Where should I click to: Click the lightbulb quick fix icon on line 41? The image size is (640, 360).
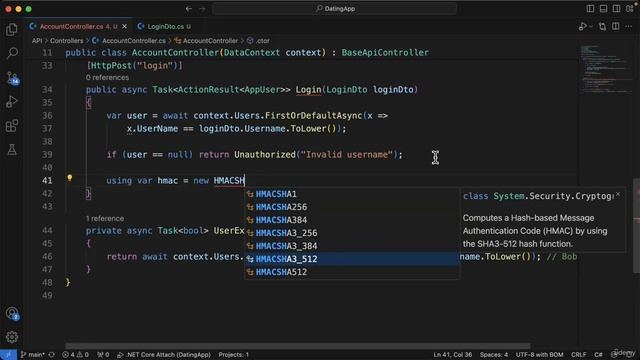pos(70,178)
